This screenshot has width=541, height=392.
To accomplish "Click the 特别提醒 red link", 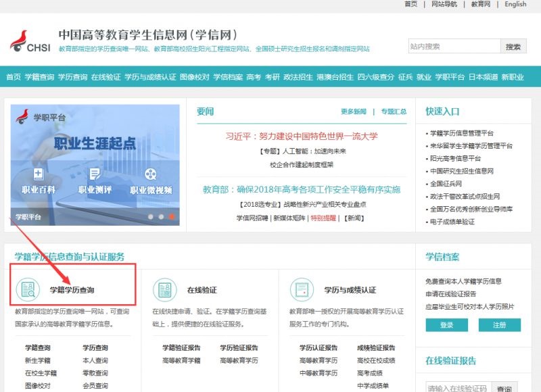I will [323, 218].
